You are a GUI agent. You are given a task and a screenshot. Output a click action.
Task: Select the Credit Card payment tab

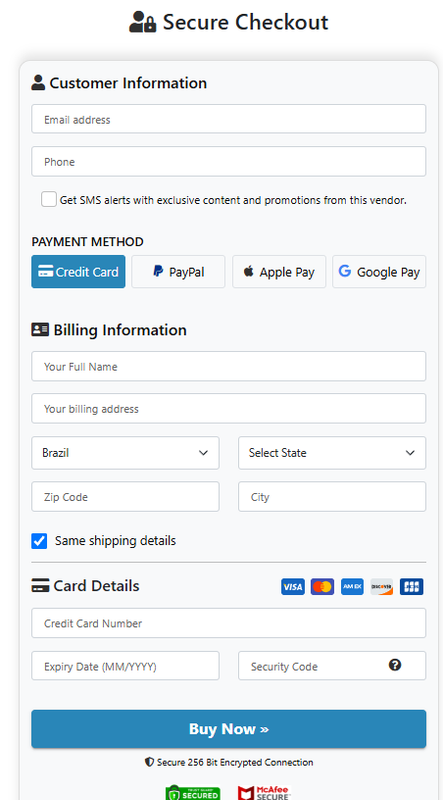78,271
